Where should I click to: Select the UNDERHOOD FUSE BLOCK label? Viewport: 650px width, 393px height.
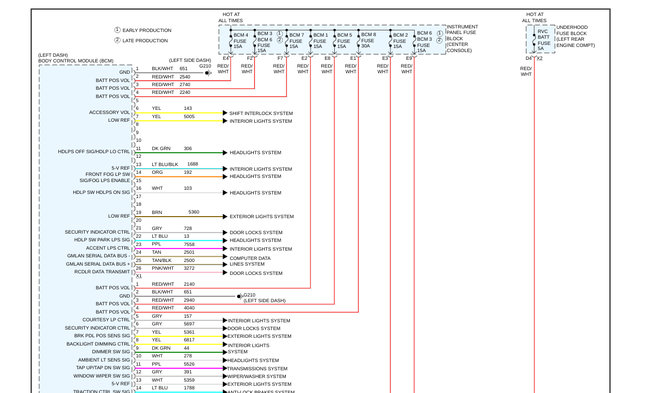(575, 36)
